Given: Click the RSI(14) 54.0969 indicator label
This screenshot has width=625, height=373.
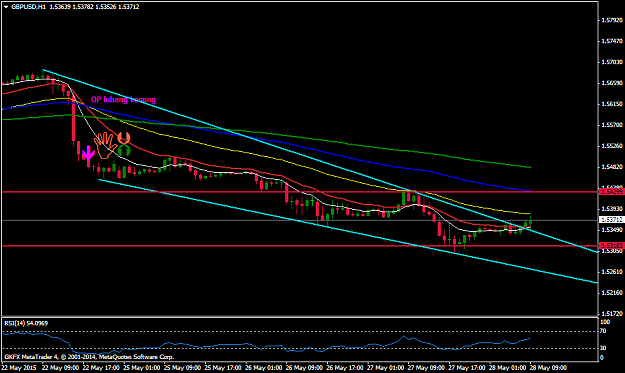Looking at the screenshot, I should 26,323.
